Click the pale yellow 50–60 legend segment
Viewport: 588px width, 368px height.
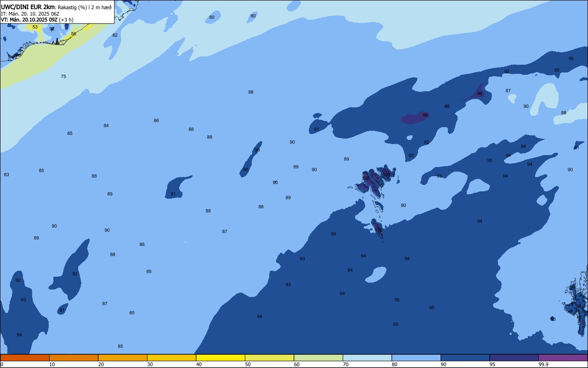tap(269, 357)
